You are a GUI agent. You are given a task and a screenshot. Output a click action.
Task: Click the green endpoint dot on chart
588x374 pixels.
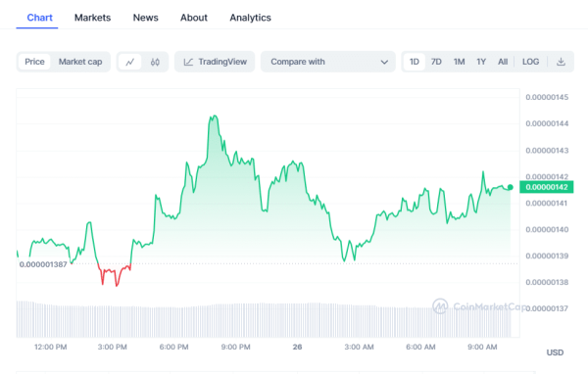point(511,187)
